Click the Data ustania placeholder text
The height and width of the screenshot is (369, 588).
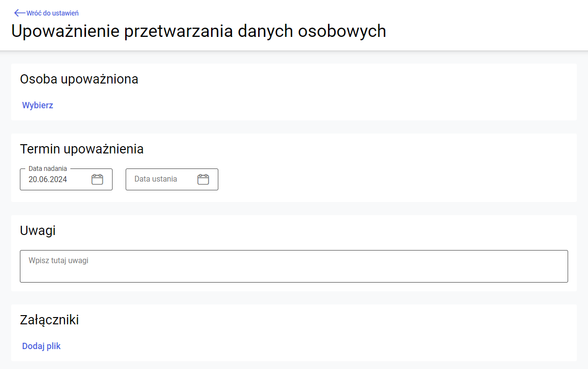(156, 179)
